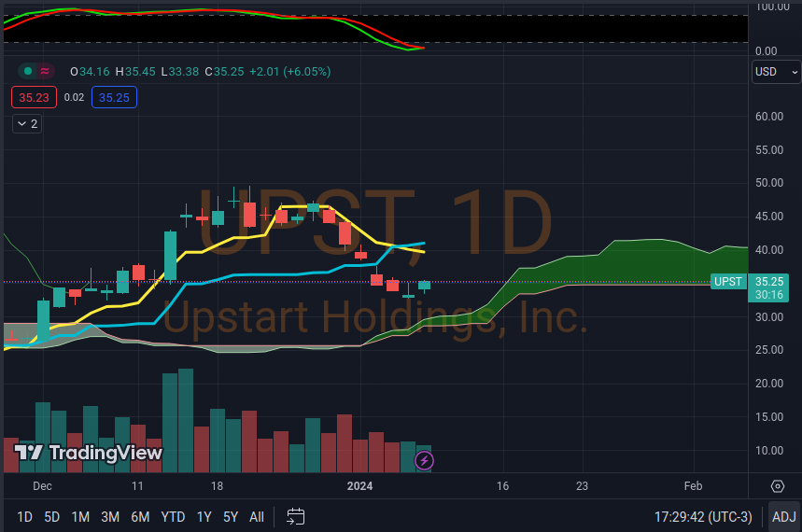Click the close value C35.25
The image size is (802, 532).
(224, 72)
